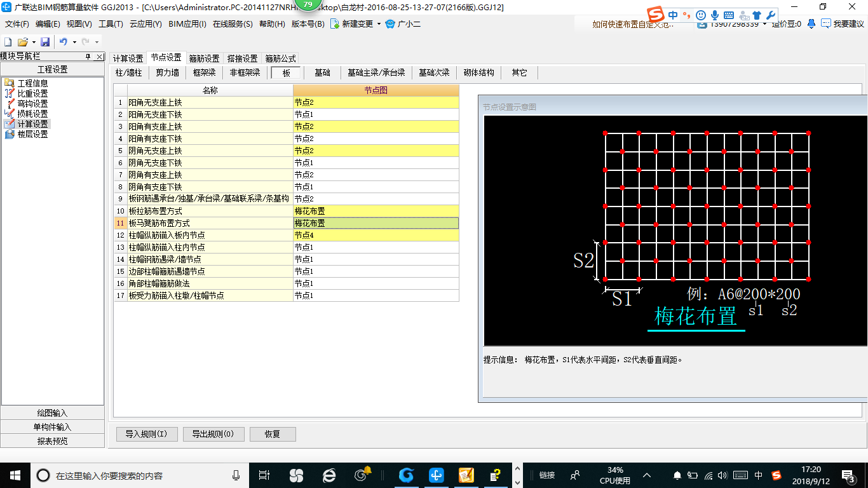Click the 工程设置 panel header
This screenshot has height=488, width=868.
point(52,69)
